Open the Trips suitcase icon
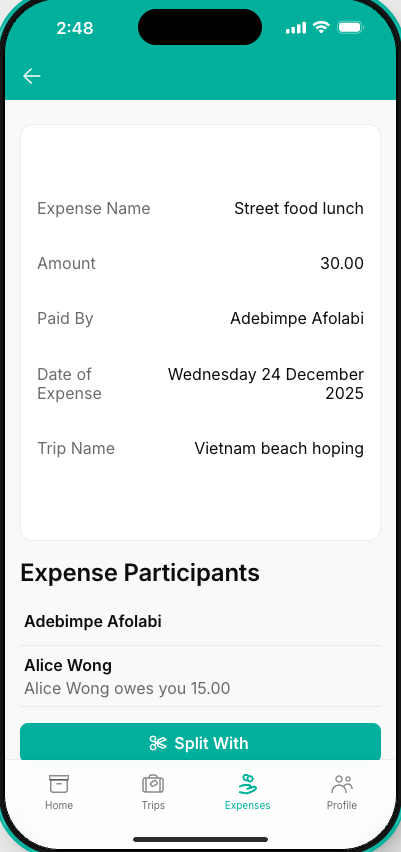The height and width of the screenshot is (852, 401). click(153, 784)
